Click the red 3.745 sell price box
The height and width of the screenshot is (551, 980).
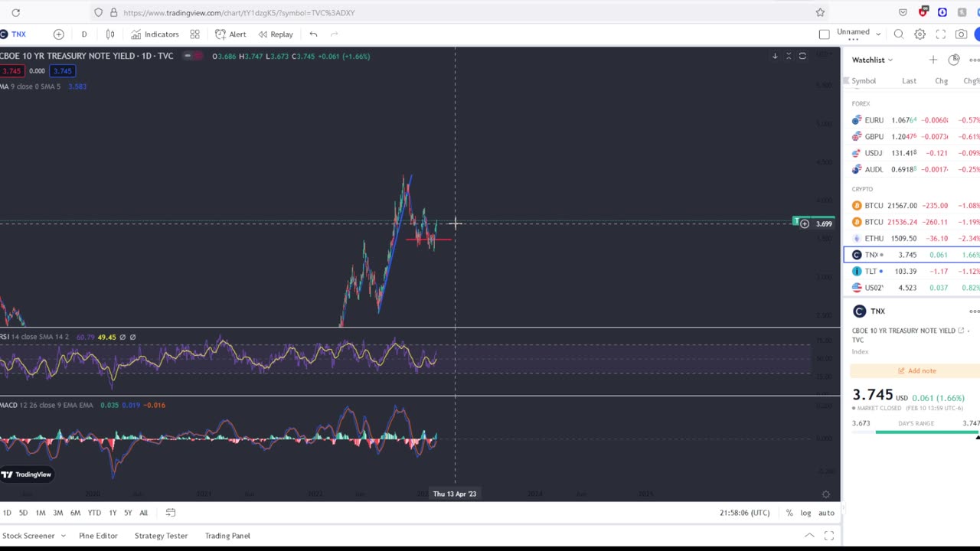(x=11, y=71)
